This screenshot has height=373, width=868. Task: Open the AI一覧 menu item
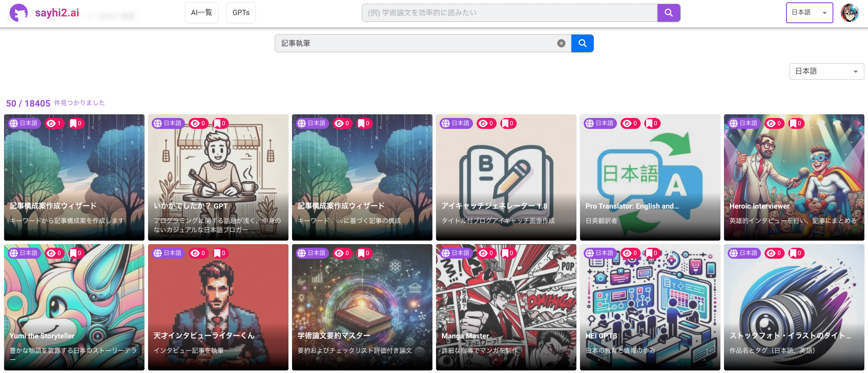pyautogui.click(x=201, y=13)
